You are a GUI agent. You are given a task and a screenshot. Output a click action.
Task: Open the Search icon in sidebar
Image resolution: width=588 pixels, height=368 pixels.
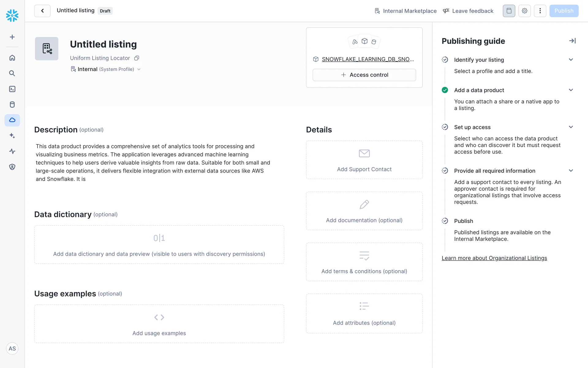[x=12, y=73]
